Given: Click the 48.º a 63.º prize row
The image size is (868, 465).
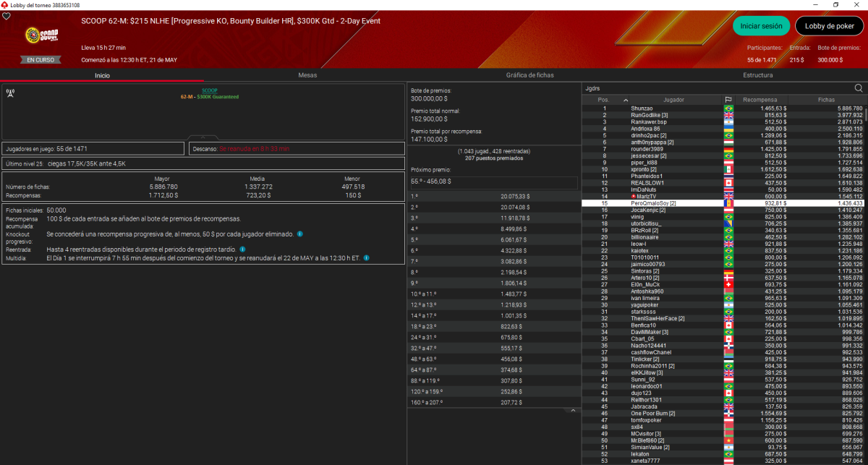Looking at the screenshot, I should tap(494, 359).
